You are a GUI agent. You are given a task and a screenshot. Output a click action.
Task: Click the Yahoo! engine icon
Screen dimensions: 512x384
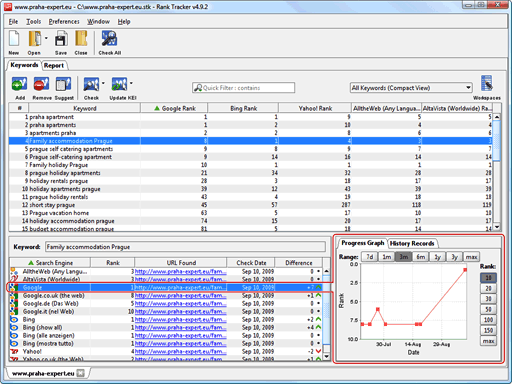point(14,352)
